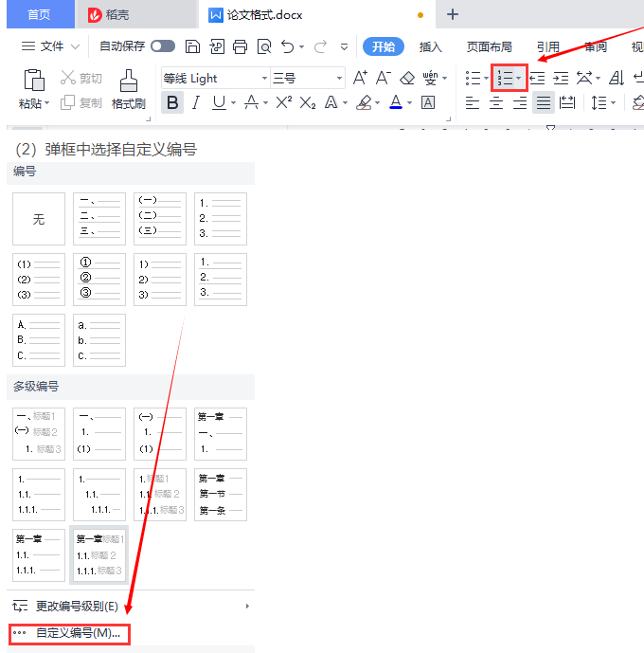Undo the last action

288,46
